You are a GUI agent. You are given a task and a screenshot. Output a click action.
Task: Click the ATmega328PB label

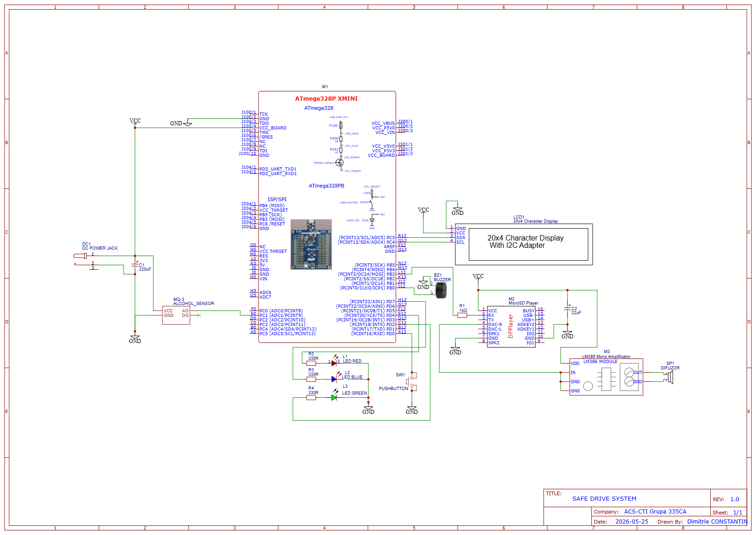326,186
